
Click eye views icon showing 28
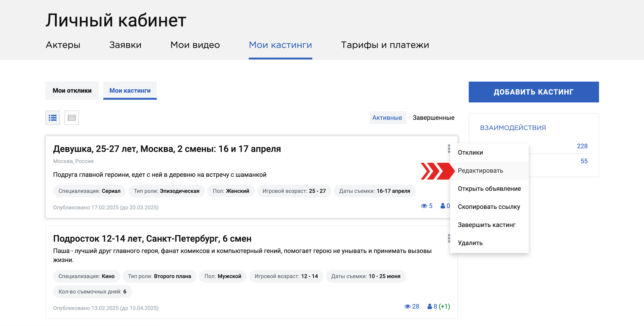[407, 307]
